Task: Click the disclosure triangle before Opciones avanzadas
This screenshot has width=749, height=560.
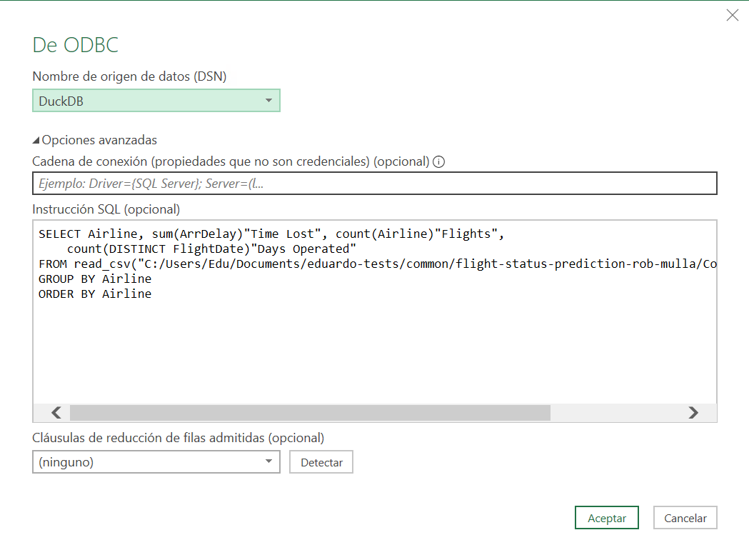Action: (36, 141)
